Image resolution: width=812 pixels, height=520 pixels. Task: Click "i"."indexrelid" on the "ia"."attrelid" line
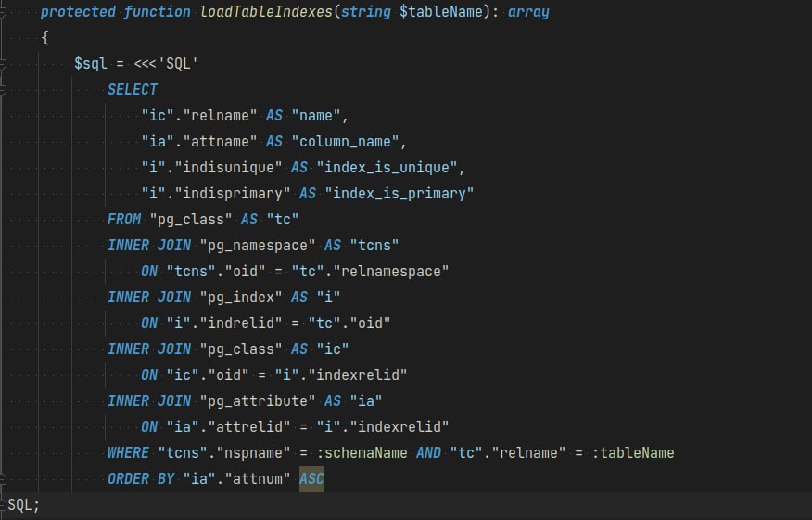pos(383,426)
